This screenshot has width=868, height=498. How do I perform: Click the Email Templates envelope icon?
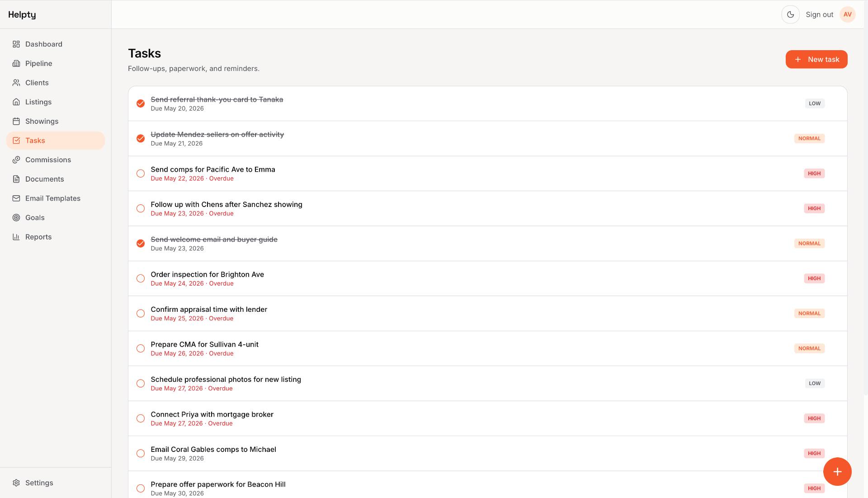pos(16,198)
